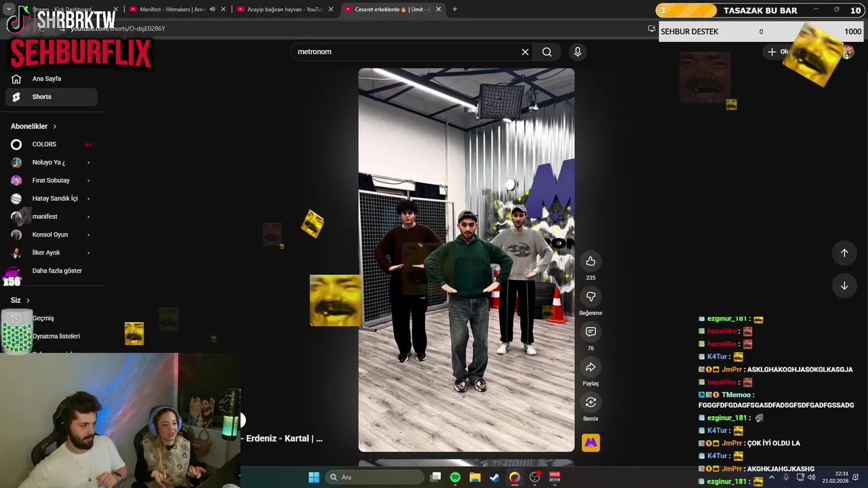868x488 pixels.
Task: Open File Explorer from the taskbar
Action: tap(475, 477)
